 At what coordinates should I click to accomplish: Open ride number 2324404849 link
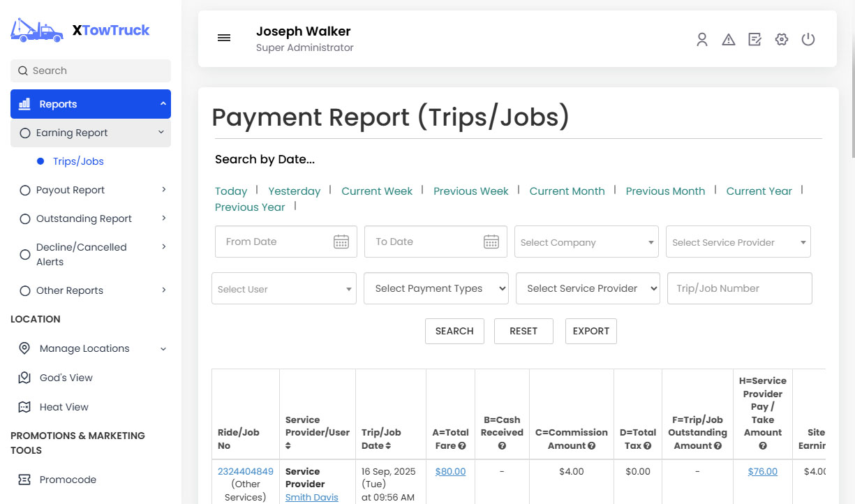coord(246,471)
